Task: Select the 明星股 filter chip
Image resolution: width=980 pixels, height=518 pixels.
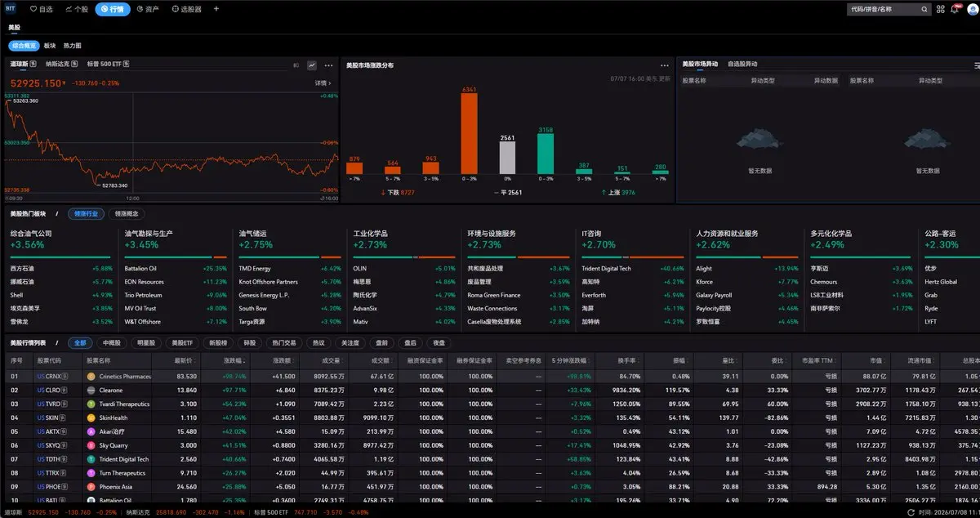Action: [x=145, y=343]
